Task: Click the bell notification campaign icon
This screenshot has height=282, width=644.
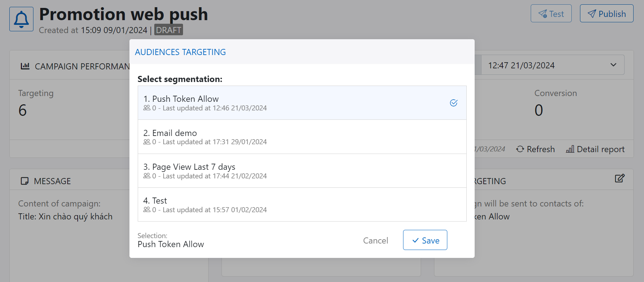Action: coord(21,19)
